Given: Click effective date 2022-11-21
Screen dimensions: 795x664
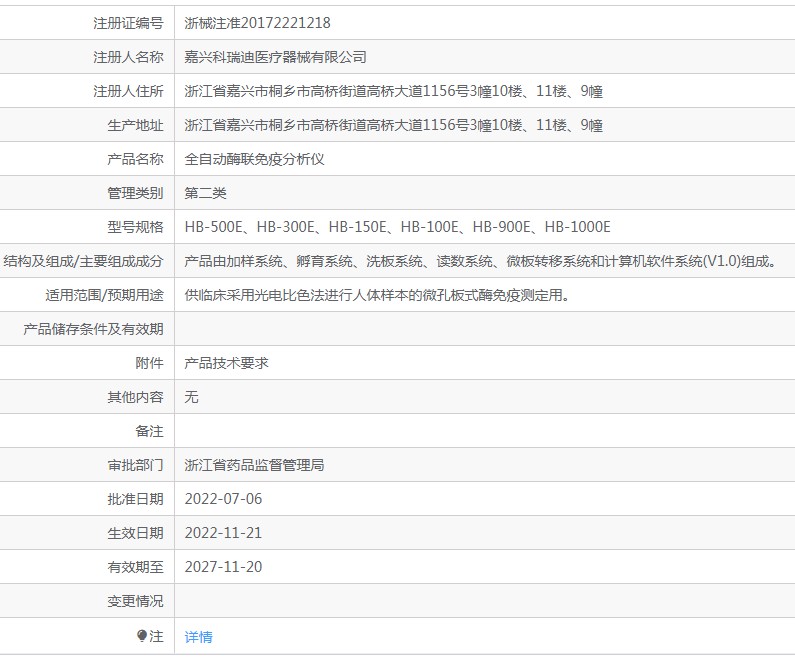Looking at the screenshot, I should point(223,533).
